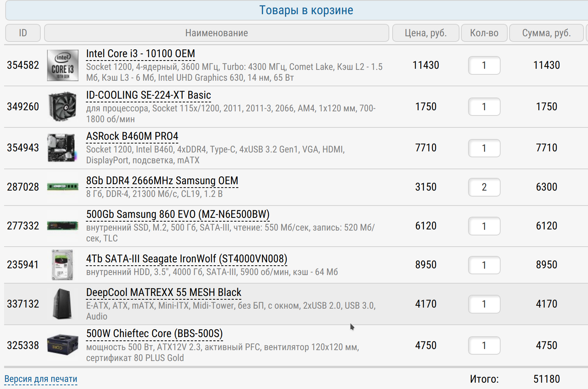Open the Intel Core i3 - 10100 OEM link
The image size is (588, 389).
140,54
